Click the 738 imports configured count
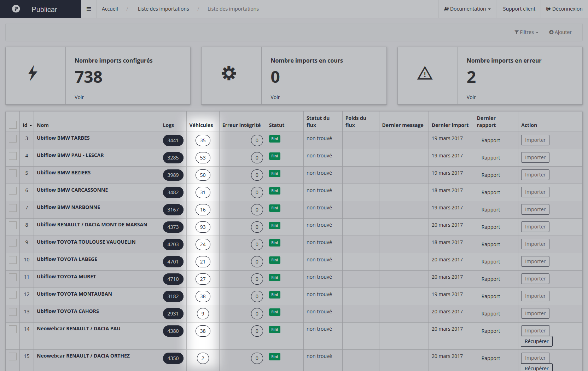 (88, 77)
